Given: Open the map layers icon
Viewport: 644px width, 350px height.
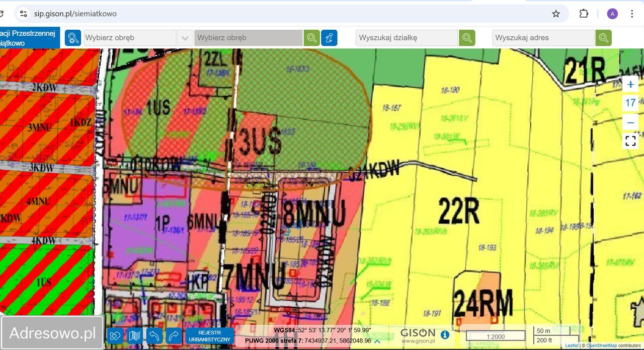Looking at the screenshot, I should (134, 335).
